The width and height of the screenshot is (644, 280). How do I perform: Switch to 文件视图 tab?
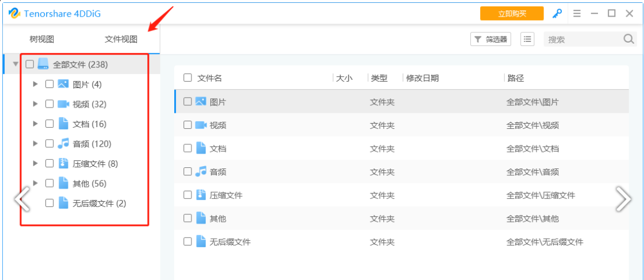(x=121, y=40)
